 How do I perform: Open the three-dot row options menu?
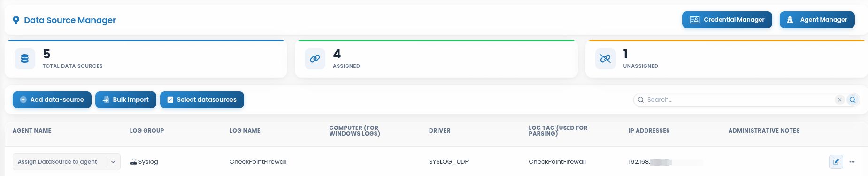pos(852,162)
